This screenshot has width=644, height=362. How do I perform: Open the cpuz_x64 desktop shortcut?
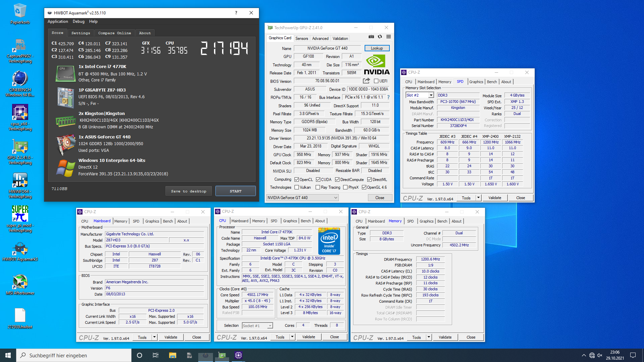[x=20, y=118]
